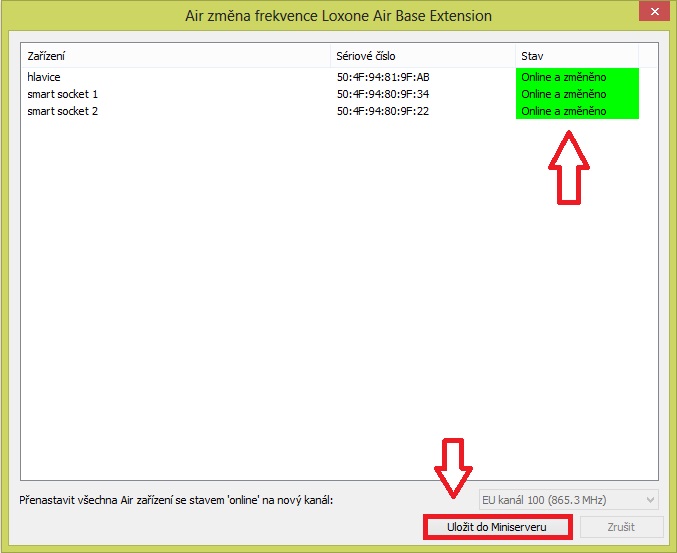This screenshot has width=677, height=553.
Task: Click the green status of smart socket 1
Action: (576, 94)
